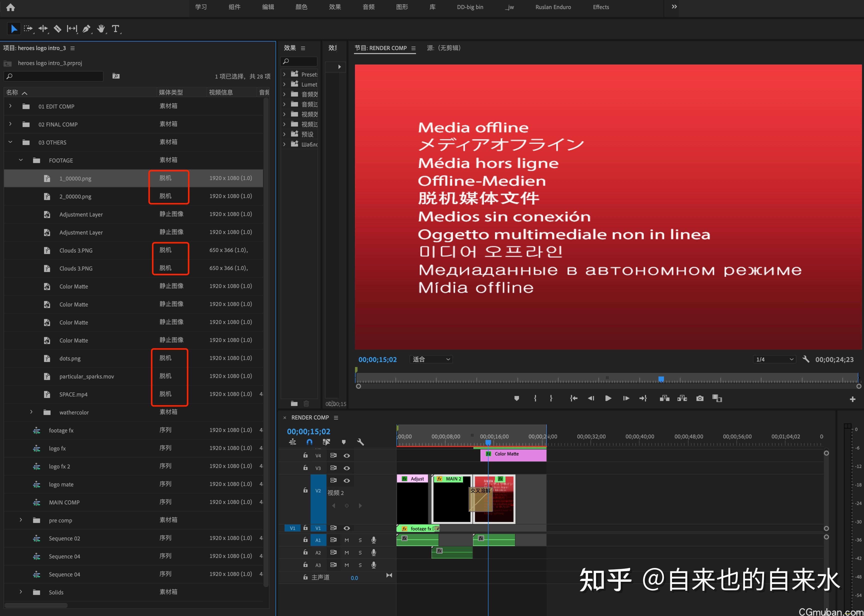The height and width of the screenshot is (616, 864).
Task: Step forward one frame
Action: (626, 398)
